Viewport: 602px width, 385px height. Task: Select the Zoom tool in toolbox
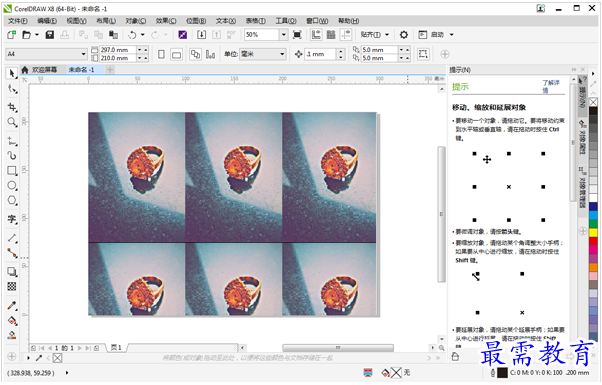click(12, 122)
